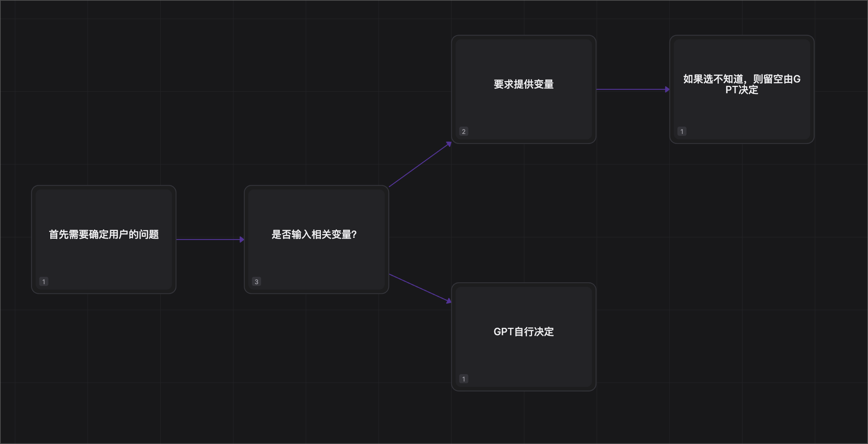Click badge 3 on 是否输入相关变量? node
Image resolution: width=868 pixels, height=444 pixels.
pos(256,282)
